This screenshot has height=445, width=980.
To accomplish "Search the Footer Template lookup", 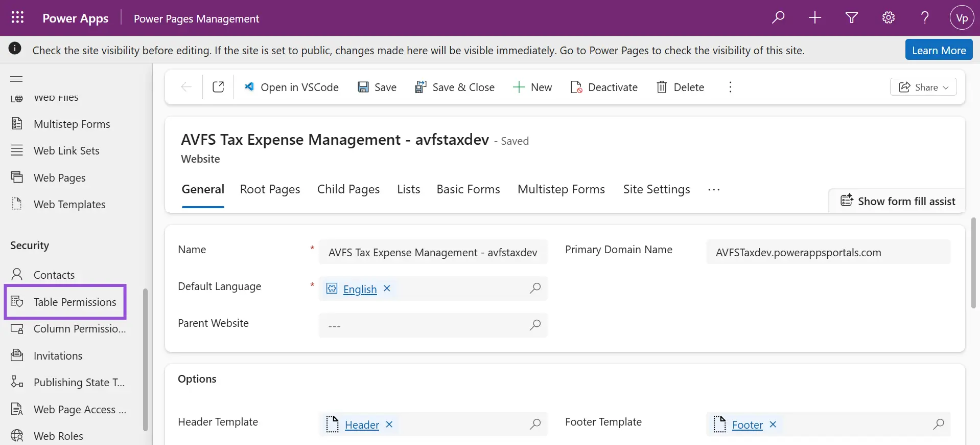I will click(939, 424).
